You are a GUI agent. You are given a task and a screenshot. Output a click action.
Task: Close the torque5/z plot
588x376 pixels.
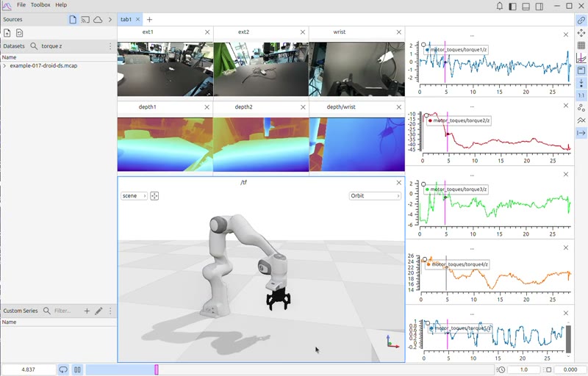coord(566,313)
